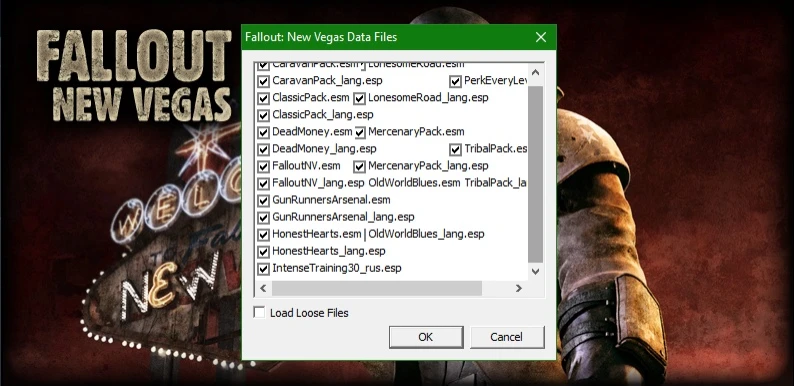The height and width of the screenshot is (386, 794).
Task: Select the IntenseTraining30_rus.esp file name
Action: pyautogui.click(x=337, y=268)
